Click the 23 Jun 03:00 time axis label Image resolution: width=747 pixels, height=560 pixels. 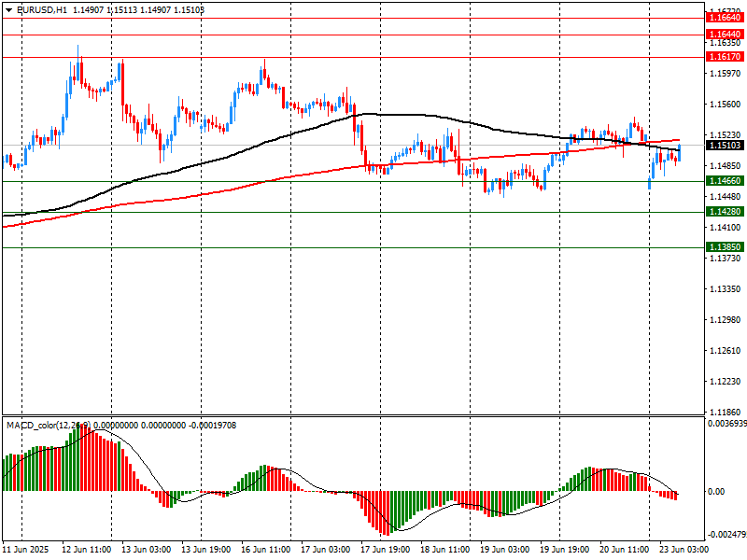coord(684,550)
